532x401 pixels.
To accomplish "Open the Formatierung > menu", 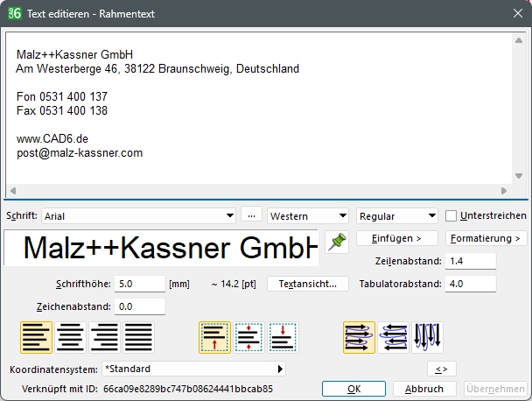I will pos(486,238).
